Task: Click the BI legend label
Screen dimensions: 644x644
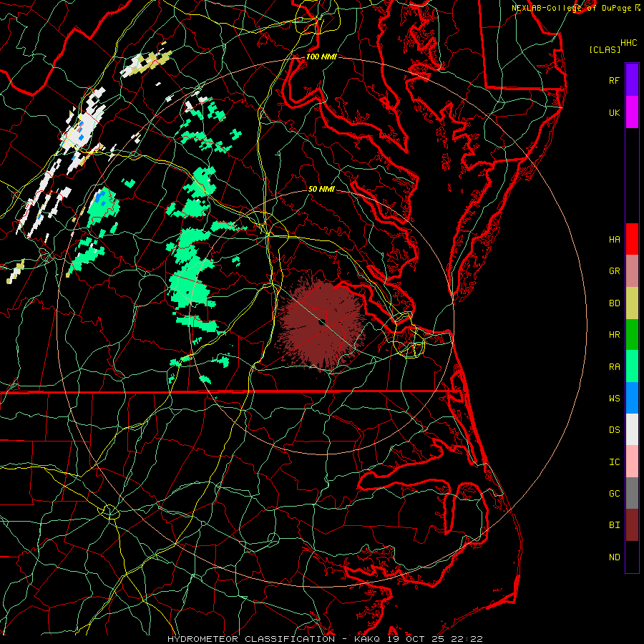Action: coord(614,525)
